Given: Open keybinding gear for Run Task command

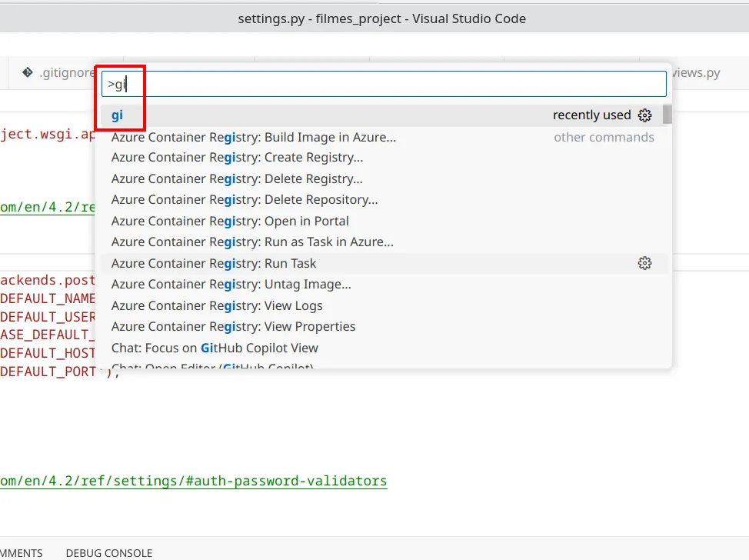Looking at the screenshot, I should point(644,263).
